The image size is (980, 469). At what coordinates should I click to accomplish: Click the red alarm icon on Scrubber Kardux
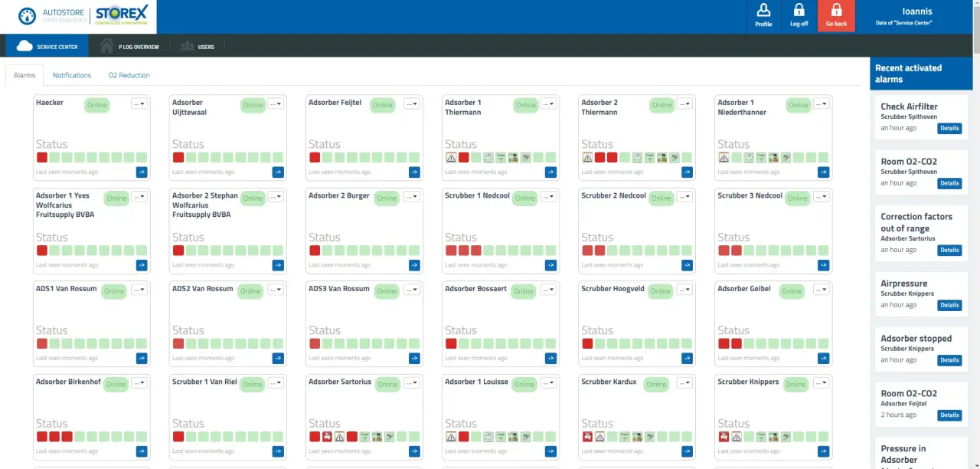click(x=587, y=436)
